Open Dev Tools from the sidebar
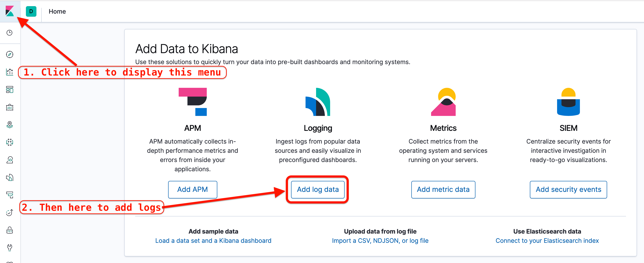644x263 pixels. coord(9,248)
